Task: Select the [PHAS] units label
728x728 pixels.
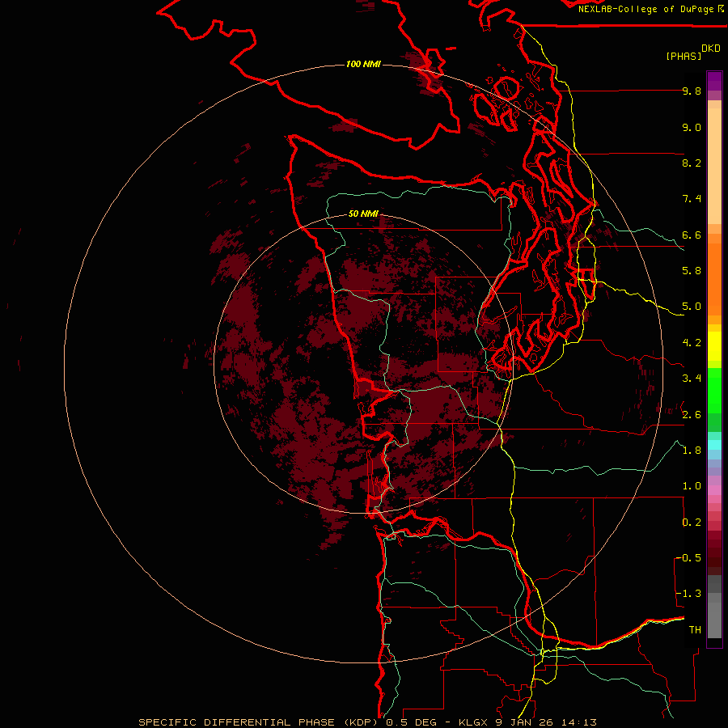Action: [684, 56]
